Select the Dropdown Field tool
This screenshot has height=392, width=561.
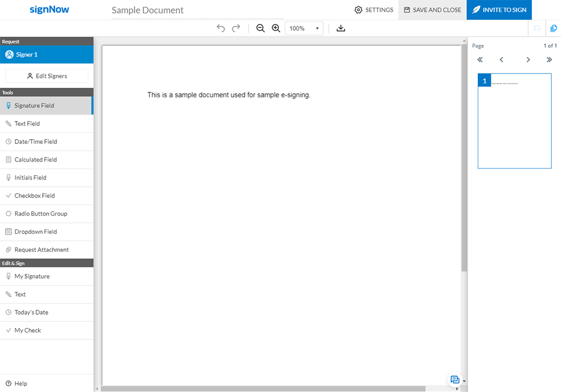click(x=34, y=232)
